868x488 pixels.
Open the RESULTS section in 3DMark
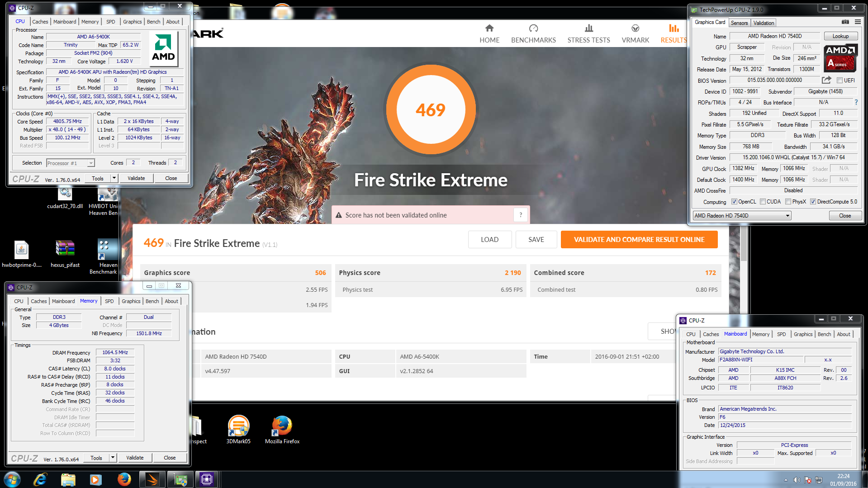[674, 34]
